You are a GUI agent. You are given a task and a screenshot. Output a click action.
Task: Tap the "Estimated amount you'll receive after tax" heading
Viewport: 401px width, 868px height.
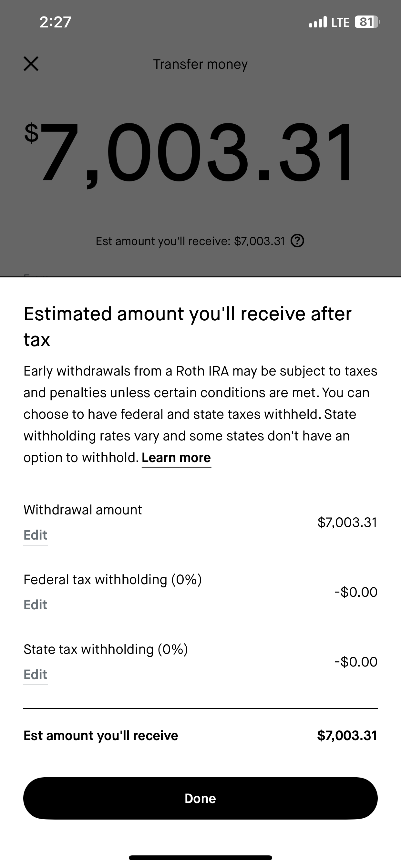187,326
